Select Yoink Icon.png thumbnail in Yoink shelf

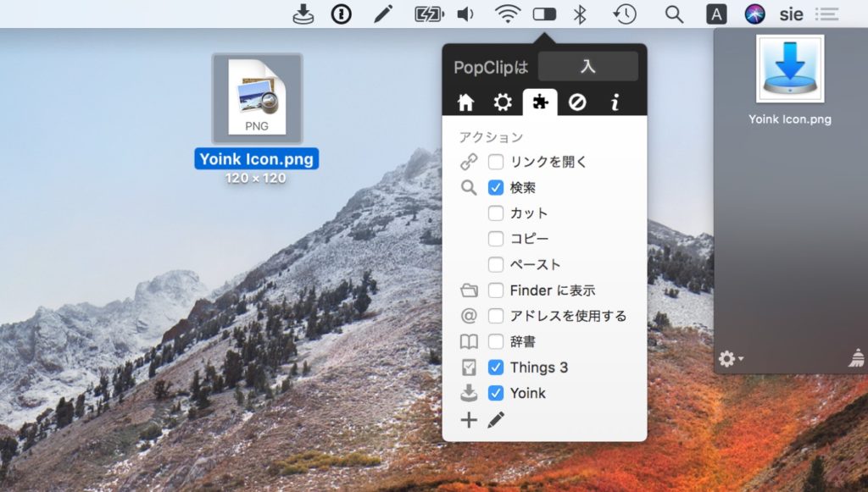(x=790, y=69)
